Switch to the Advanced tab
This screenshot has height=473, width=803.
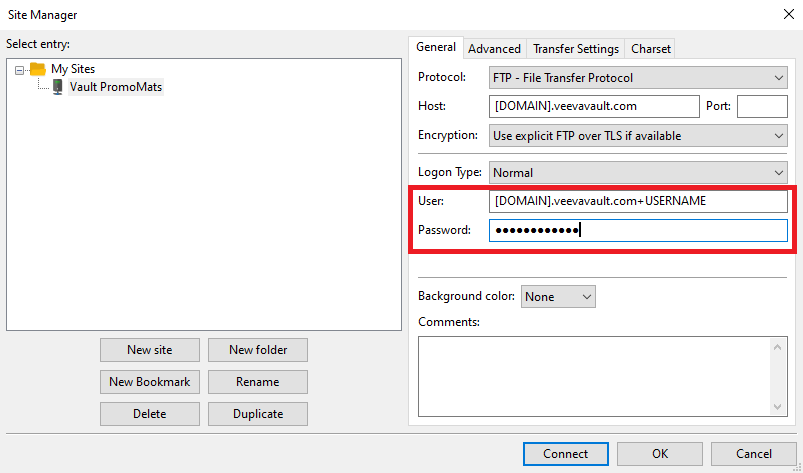[494, 48]
